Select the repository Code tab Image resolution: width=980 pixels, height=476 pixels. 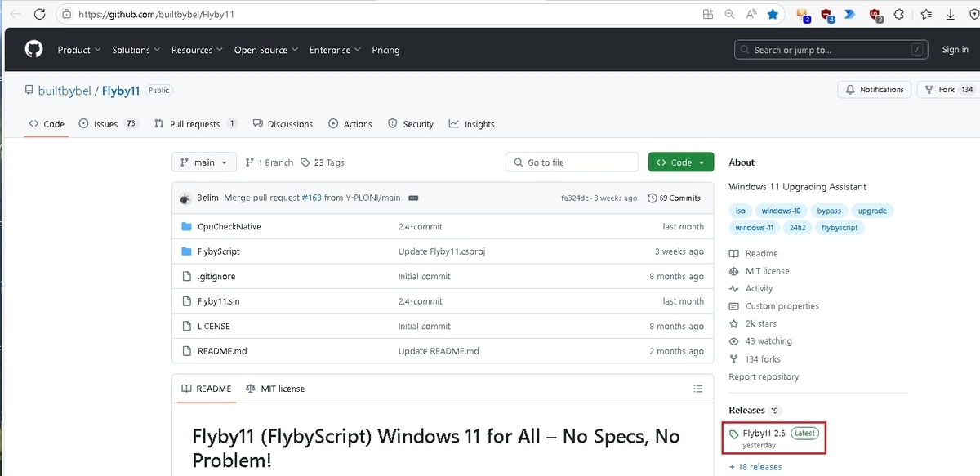click(x=47, y=124)
